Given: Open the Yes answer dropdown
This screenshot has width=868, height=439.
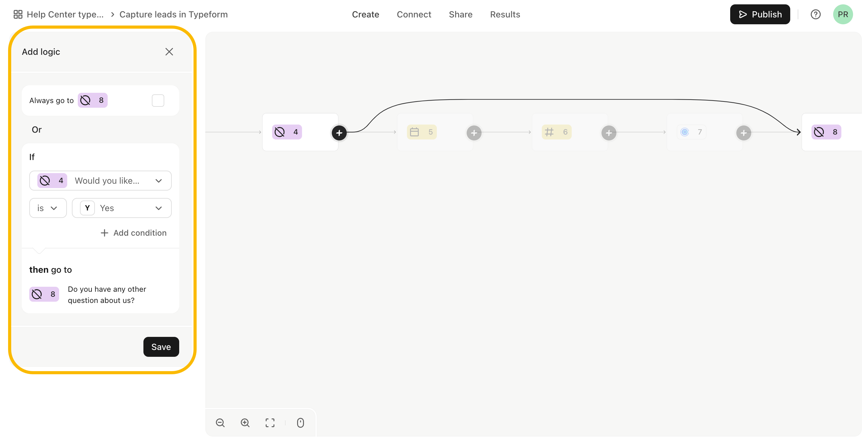Looking at the screenshot, I should click(122, 208).
